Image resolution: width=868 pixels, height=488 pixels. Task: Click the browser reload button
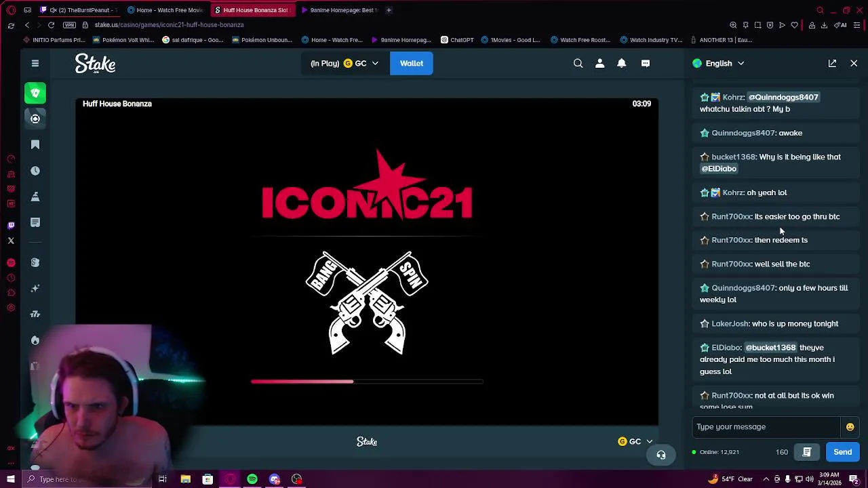tap(51, 25)
